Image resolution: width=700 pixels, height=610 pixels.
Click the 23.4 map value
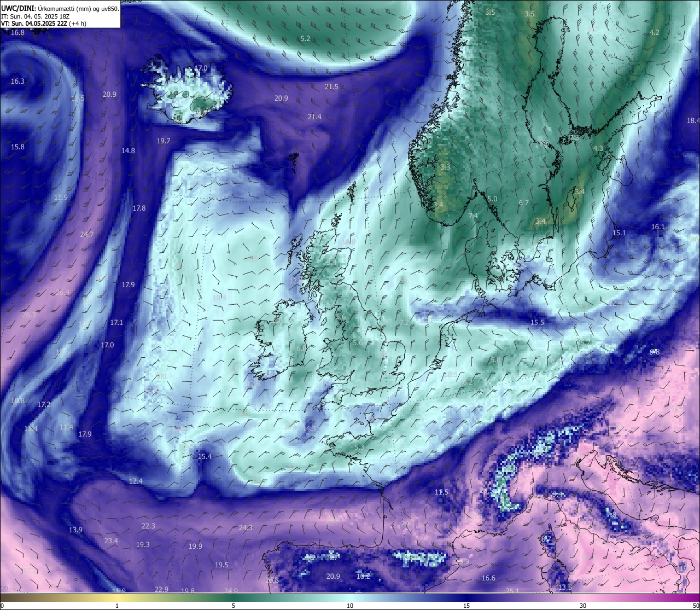pos(111,541)
